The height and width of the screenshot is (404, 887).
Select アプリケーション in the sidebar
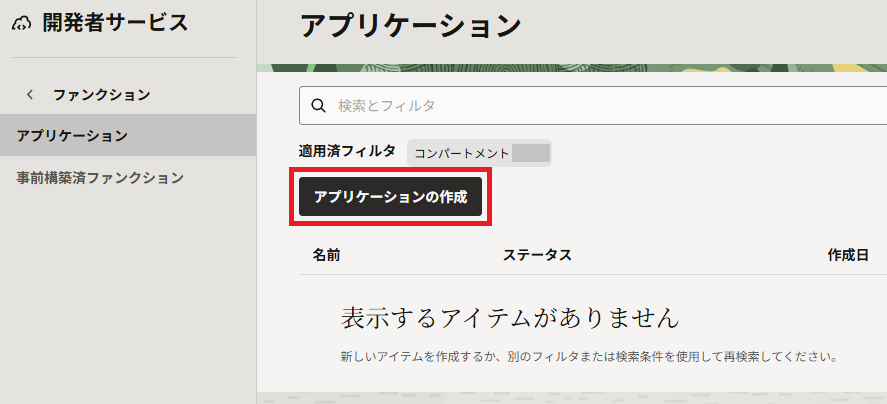click(72, 135)
